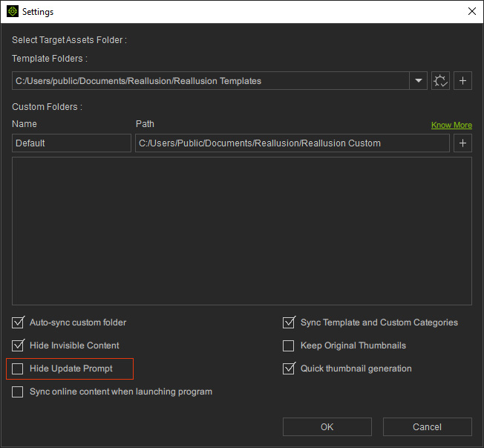Image resolution: width=484 pixels, height=448 pixels.
Task: Enable the Hide Update Prompt checkbox
Action: (18, 369)
